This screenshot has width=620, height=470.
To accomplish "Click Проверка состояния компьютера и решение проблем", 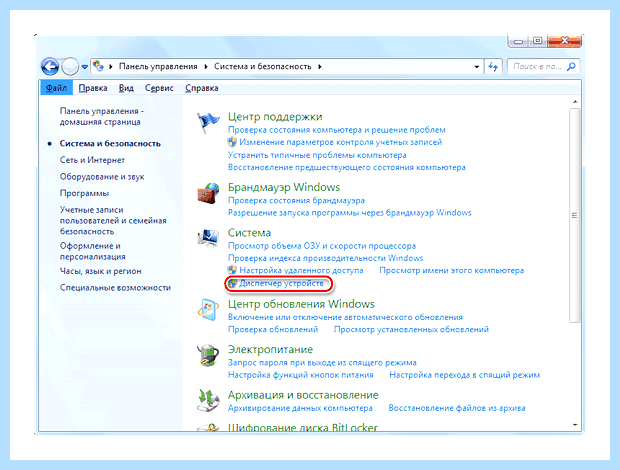I will (336, 130).
